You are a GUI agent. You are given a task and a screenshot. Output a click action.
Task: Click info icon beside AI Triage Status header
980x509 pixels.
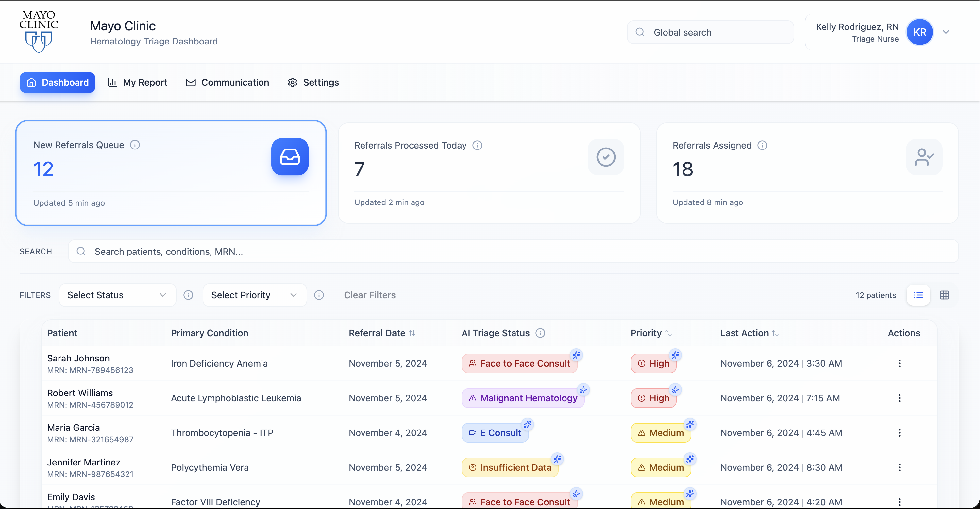click(540, 333)
